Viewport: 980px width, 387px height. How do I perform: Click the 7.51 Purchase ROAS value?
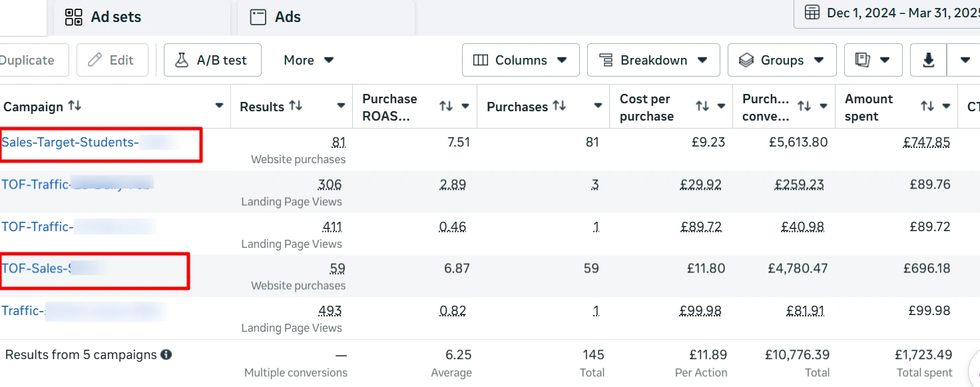[459, 142]
